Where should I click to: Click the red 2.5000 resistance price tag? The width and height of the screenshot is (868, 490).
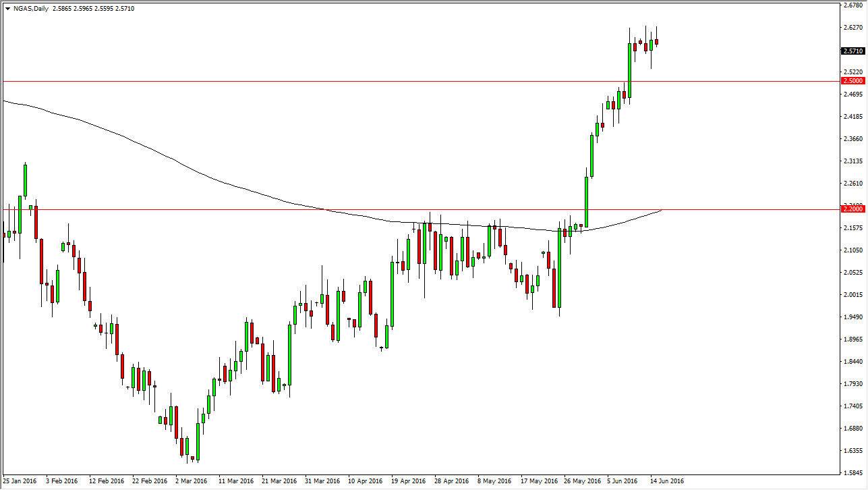pyautogui.click(x=854, y=80)
